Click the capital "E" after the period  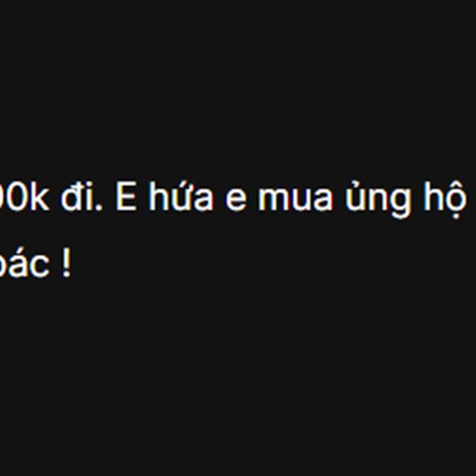(x=126, y=198)
